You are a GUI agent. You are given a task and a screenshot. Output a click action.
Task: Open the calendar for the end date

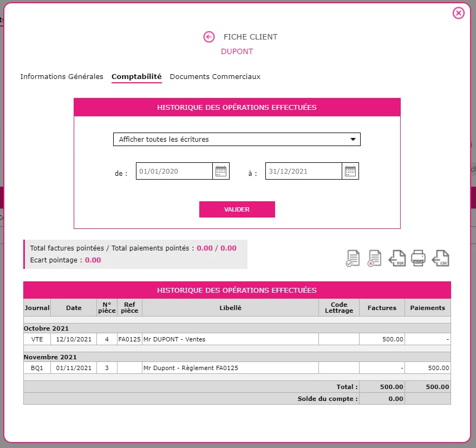click(350, 171)
